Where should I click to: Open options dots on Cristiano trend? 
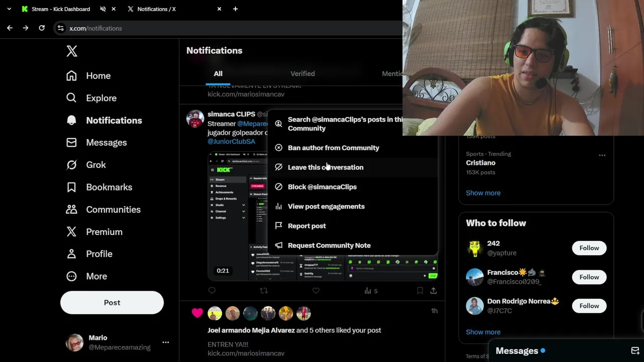[602, 155]
